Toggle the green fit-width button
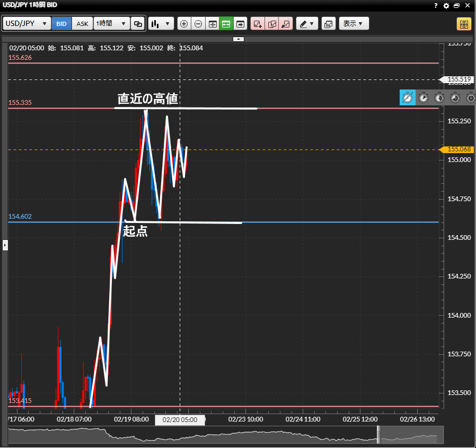This screenshot has height=448, width=476. click(226, 24)
